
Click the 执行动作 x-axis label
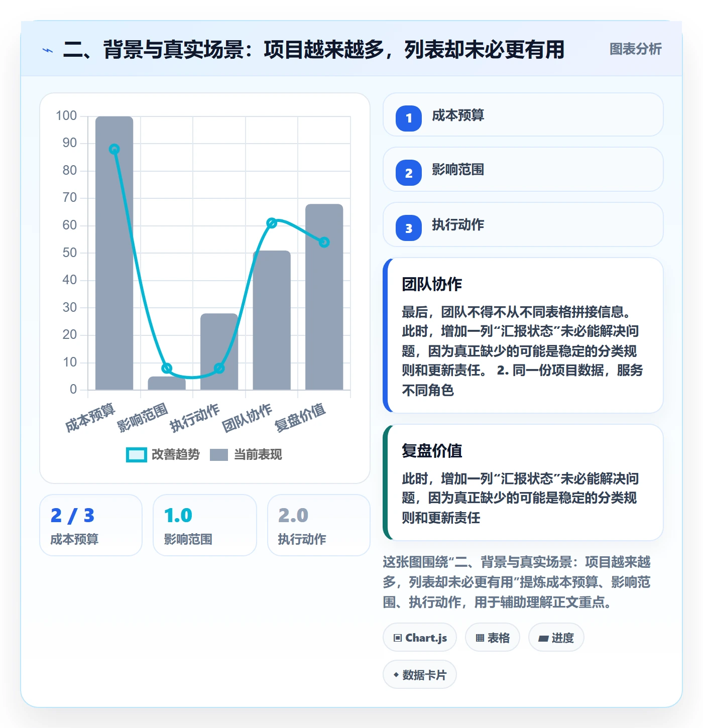[195, 417]
